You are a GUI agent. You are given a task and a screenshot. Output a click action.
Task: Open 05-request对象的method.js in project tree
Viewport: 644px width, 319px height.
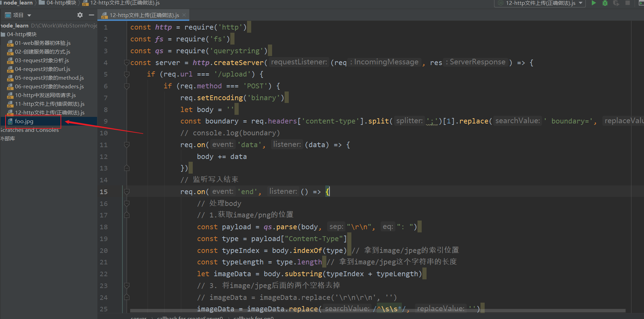tap(49, 78)
